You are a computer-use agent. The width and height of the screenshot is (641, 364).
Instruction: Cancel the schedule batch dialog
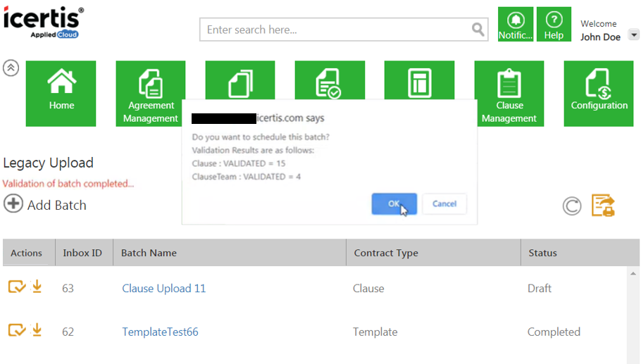point(444,204)
